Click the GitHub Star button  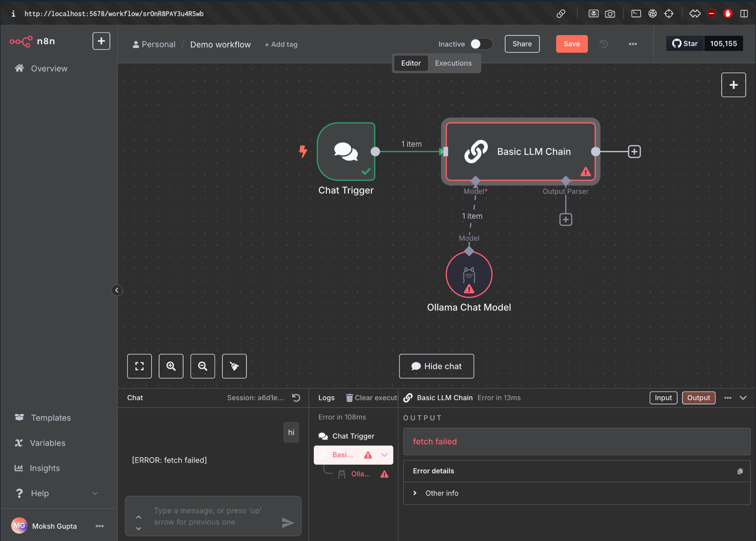tap(685, 43)
